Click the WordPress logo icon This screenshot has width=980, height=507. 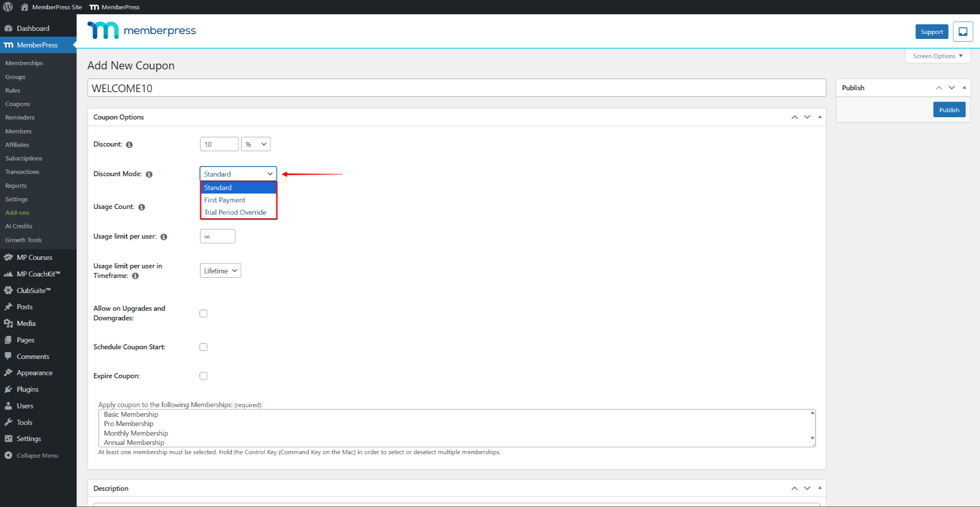(x=8, y=7)
